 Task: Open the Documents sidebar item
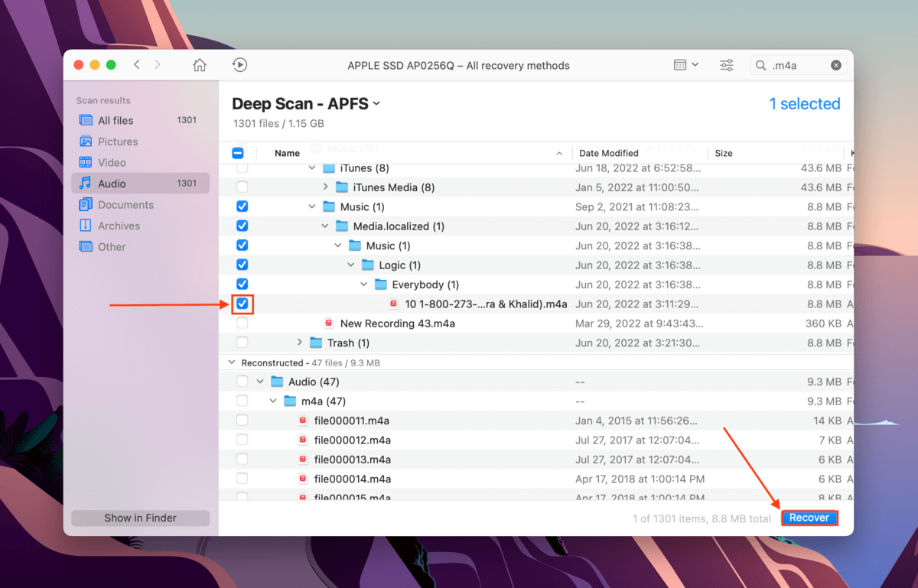pyautogui.click(x=140, y=205)
